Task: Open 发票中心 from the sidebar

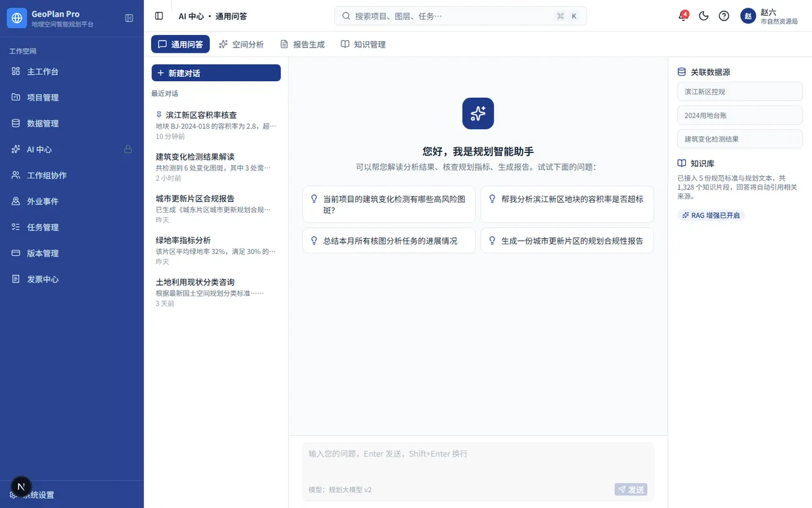Action: (72, 279)
